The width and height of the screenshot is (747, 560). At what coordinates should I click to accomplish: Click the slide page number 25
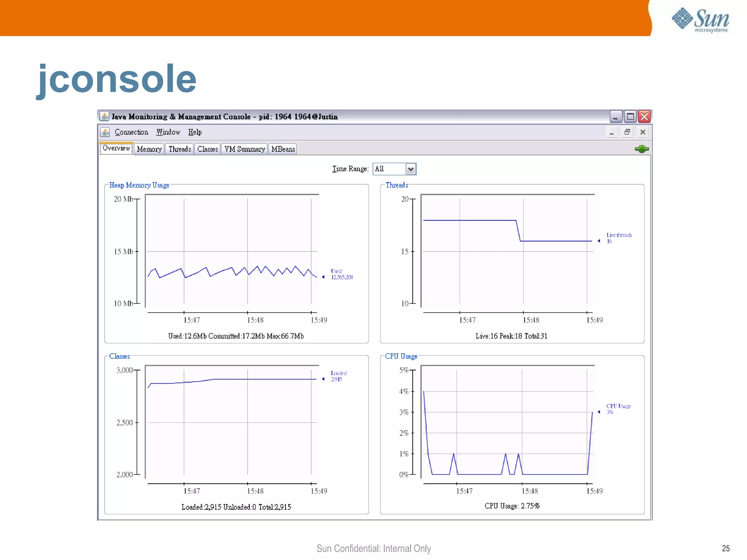click(x=726, y=548)
